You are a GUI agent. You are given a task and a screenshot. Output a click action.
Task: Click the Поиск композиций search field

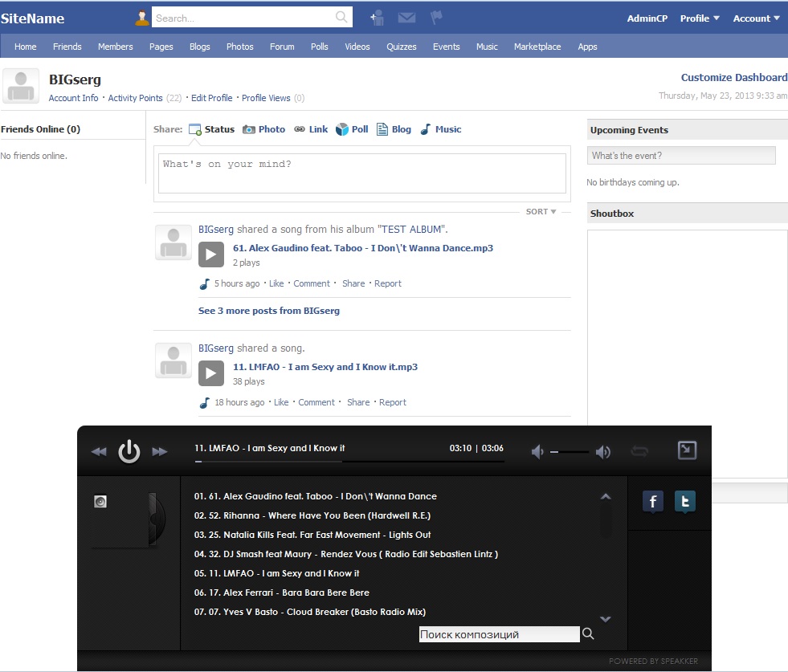pos(499,634)
